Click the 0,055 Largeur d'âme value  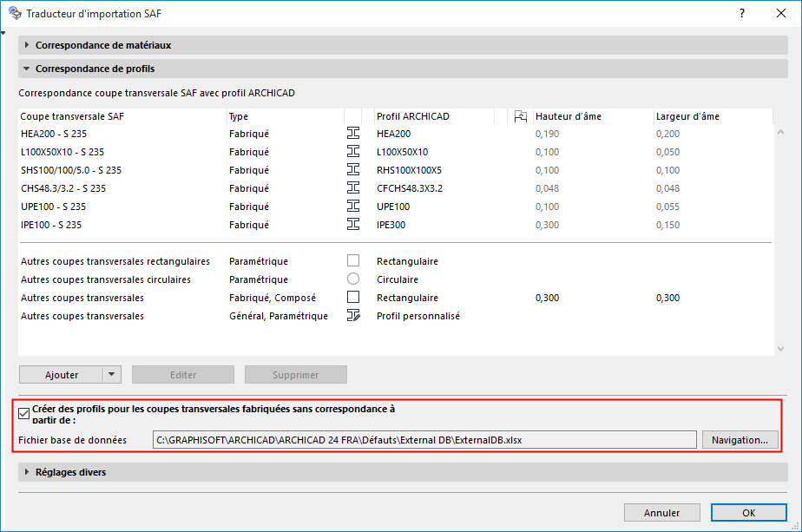(x=668, y=207)
